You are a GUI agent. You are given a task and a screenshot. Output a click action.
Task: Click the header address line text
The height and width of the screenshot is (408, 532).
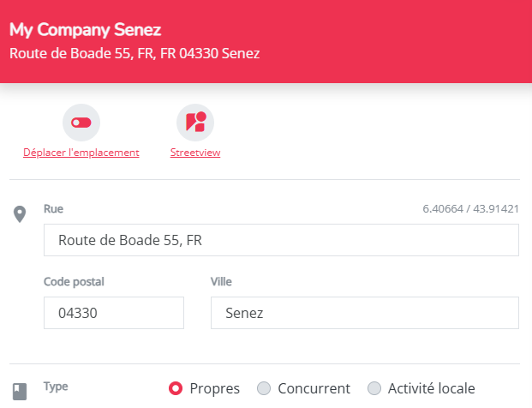(134, 53)
